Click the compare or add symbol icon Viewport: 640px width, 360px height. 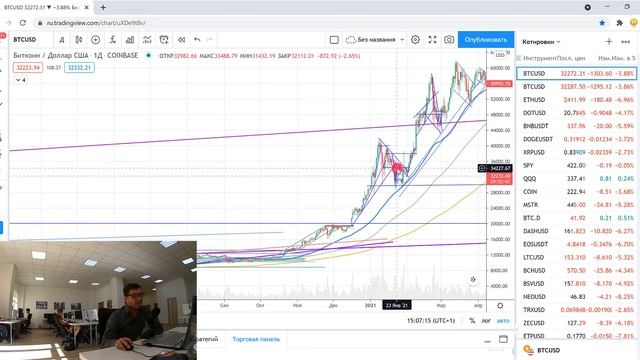(96, 40)
